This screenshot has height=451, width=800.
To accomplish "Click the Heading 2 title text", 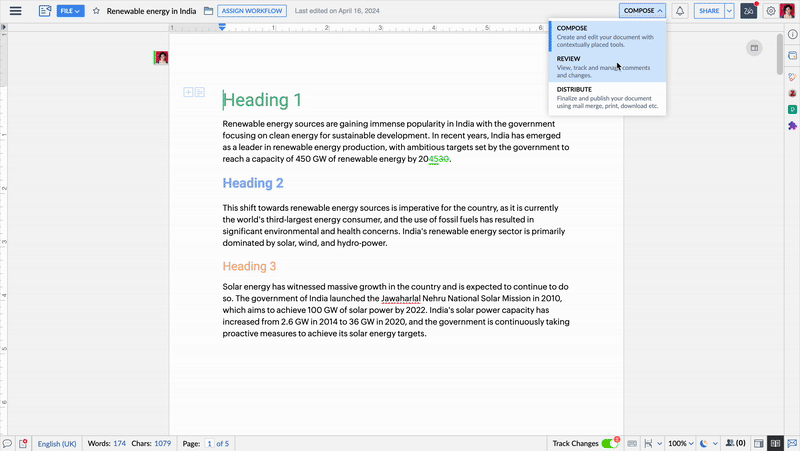I will 253,183.
